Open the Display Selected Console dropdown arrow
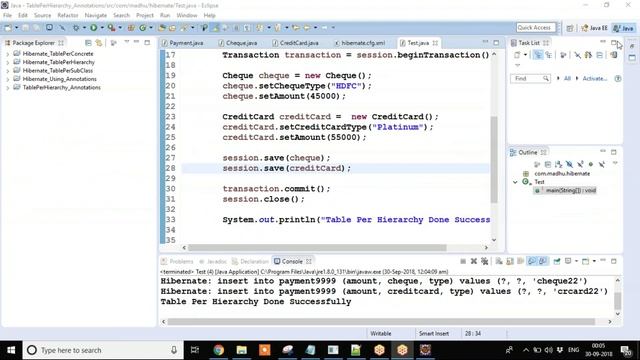640x360 pixels. 576,261
